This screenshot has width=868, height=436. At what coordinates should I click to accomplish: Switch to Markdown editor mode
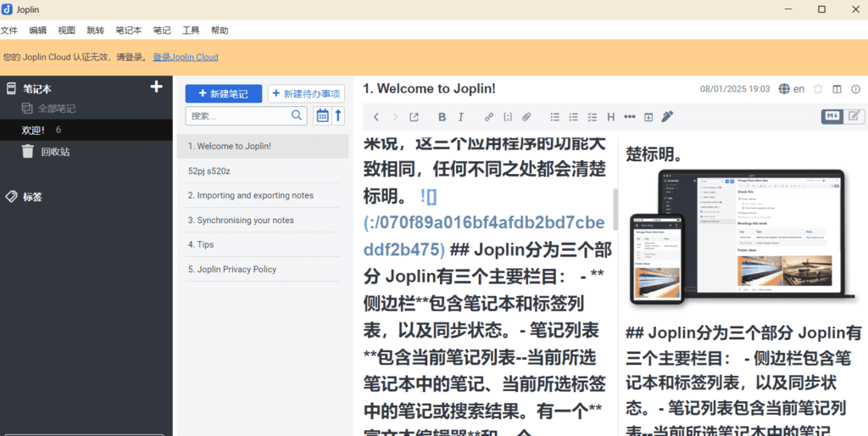832,116
